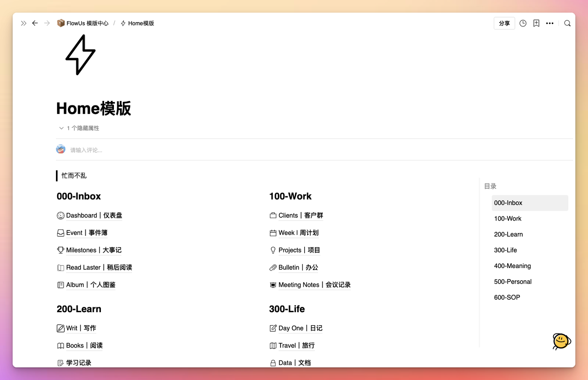
Task: Click the bee assistant icon at bottom right
Action: pyautogui.click(x=561, y=342)
